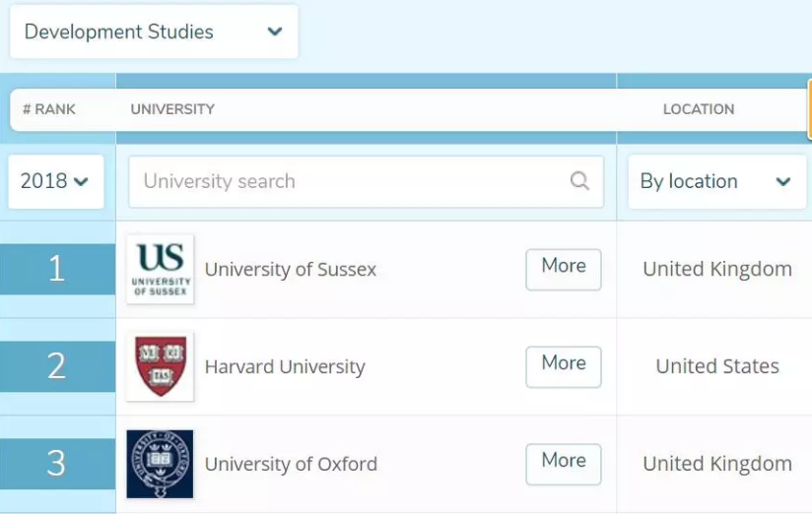Click More button for University of Sussex

pos(563,269)
